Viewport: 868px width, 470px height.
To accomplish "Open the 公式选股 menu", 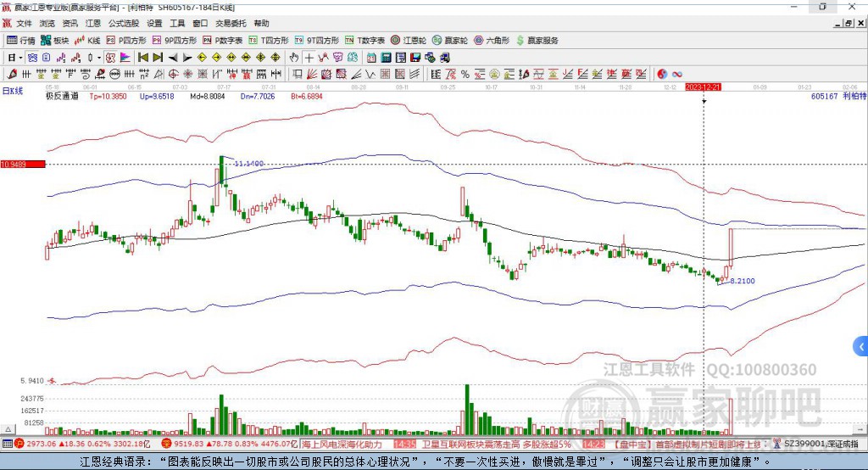I will [x=124, y=23].
